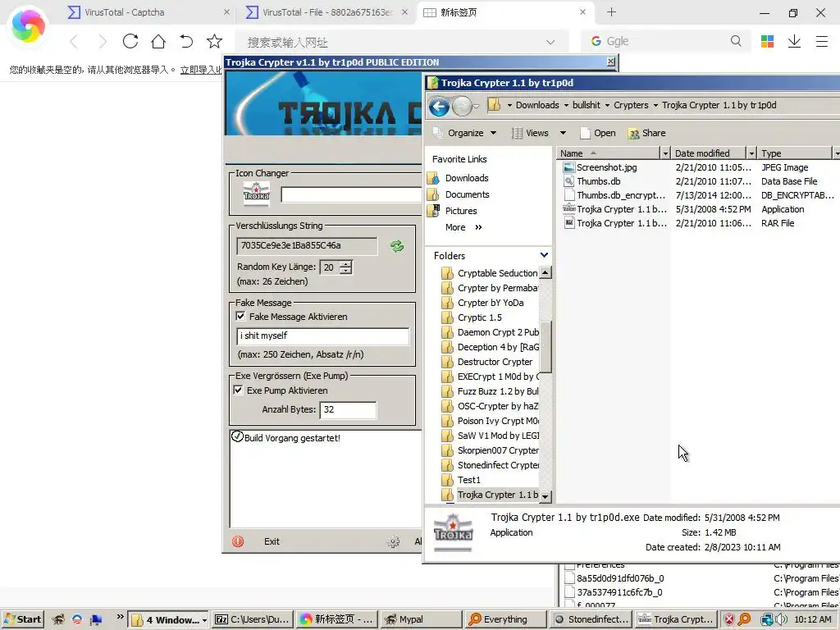Image resolution: width=840 pixels, height=630 pixels.
Task: Toggle Exe Pump Aktivieren checkbox
Action: [x=239, y=390]
